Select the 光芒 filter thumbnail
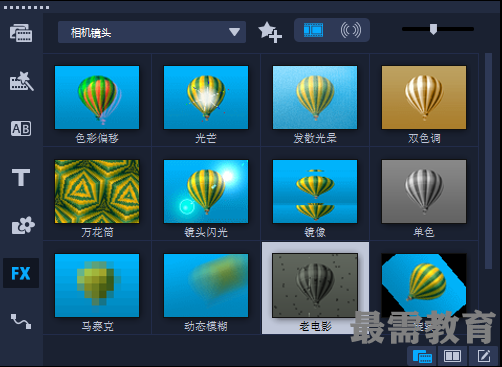The height and width of the screenshot is (367, 502). (206, 97)
